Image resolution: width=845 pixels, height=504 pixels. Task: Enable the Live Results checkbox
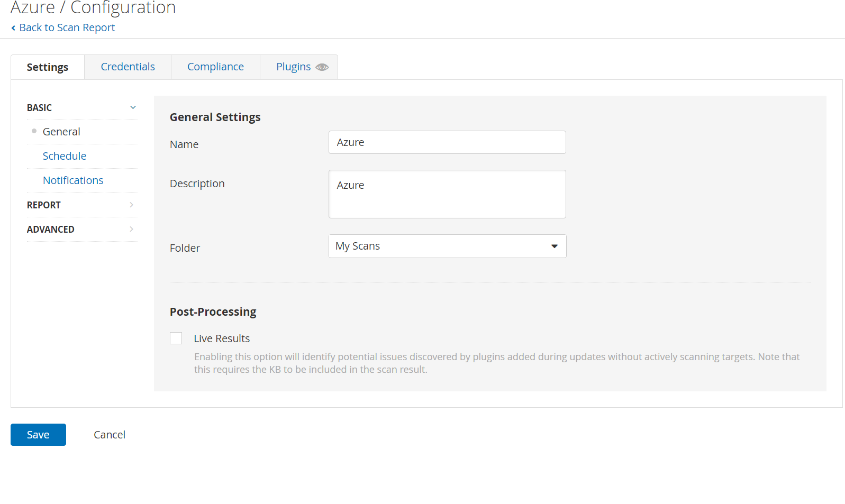click(x=176, y=338)
